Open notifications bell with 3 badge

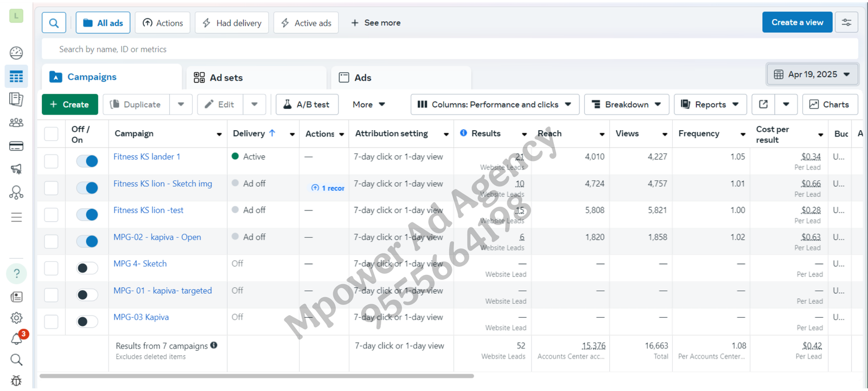coord(17,338)
